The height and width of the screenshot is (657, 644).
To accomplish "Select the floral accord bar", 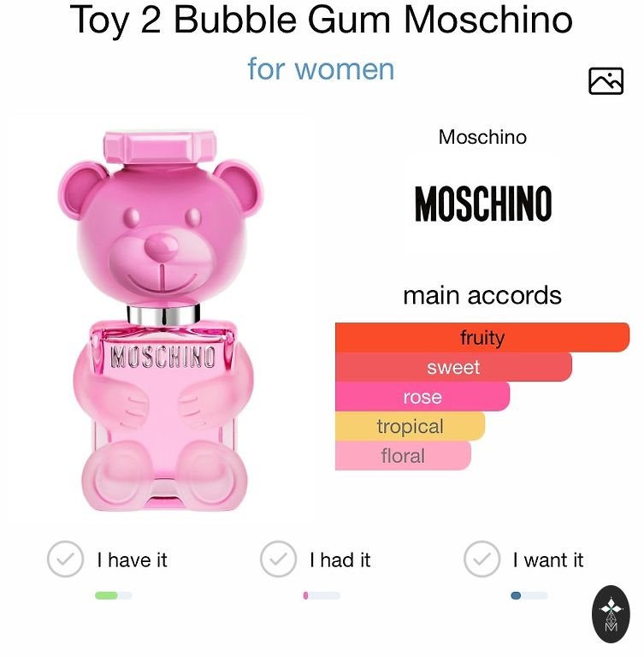I will click(403, 455).
